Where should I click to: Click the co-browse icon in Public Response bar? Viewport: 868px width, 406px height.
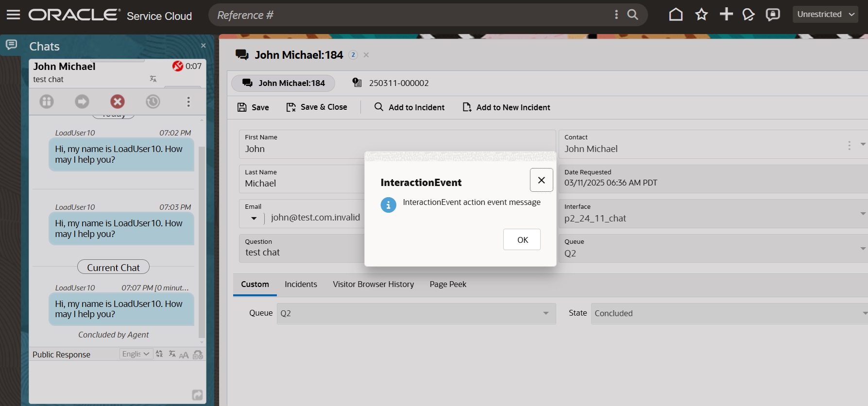click(x=198, y=355)
